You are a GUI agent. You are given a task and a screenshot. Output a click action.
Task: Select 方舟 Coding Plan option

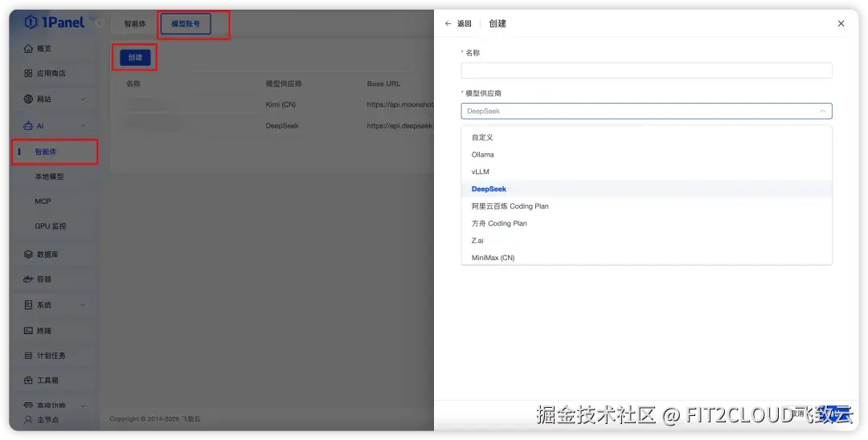point(646,222)
